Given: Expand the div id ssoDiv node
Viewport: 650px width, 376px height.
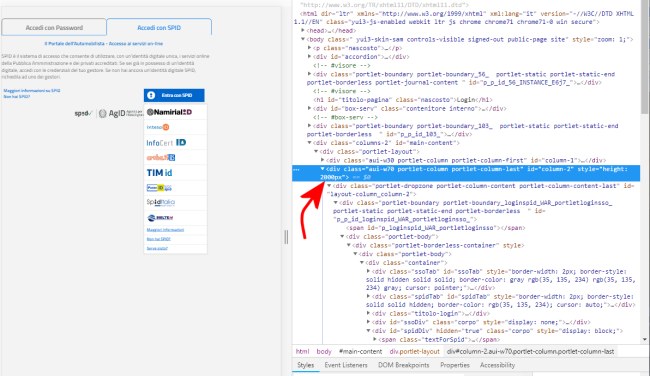Looking at the screenshot, I should (x=368, y=322).
